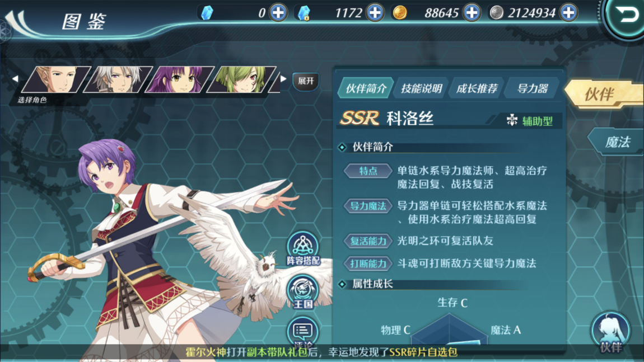Select the blond male character portrait

click(x=56, y=79)
